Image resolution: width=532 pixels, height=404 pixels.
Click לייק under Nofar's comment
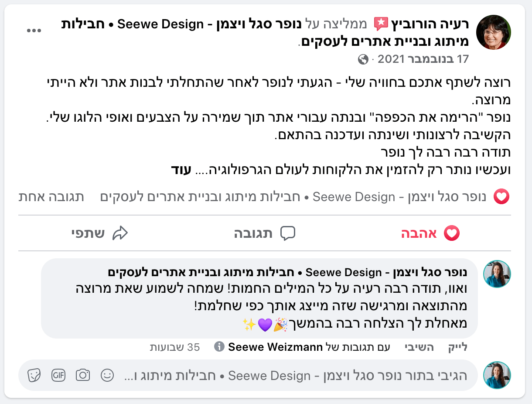[x=458, y=347]
